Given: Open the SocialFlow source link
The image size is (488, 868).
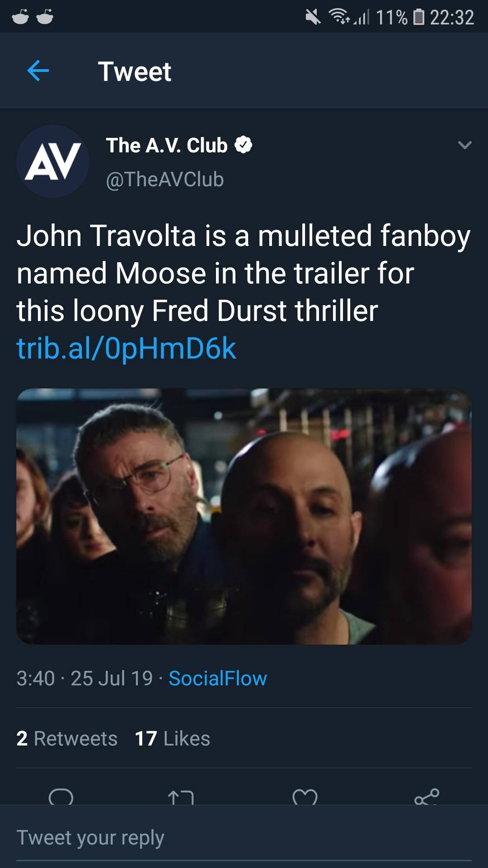Looking at the screenshot, I should [x=218, y=679].
